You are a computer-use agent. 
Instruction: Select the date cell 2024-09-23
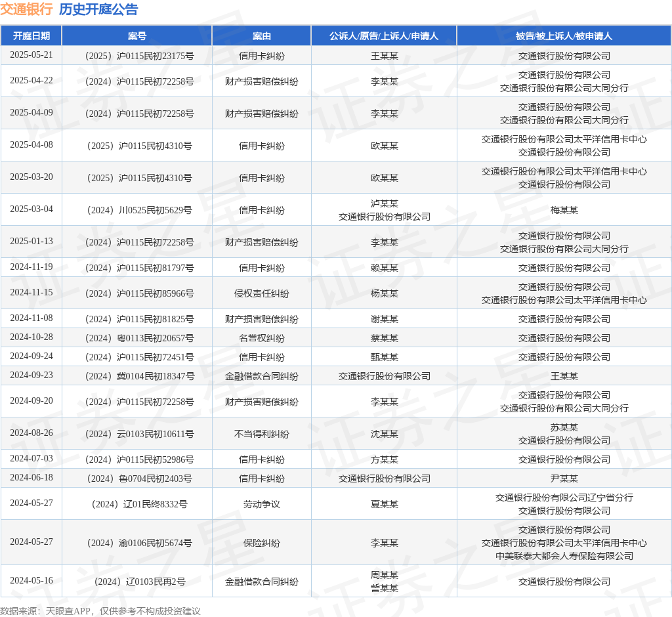click(31, 375)
